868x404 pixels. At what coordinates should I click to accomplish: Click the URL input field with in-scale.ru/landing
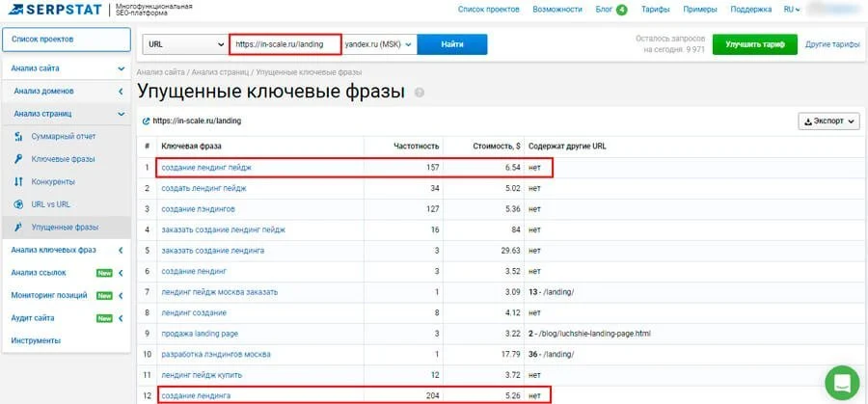pyautogui.click(x=285, y=44)
